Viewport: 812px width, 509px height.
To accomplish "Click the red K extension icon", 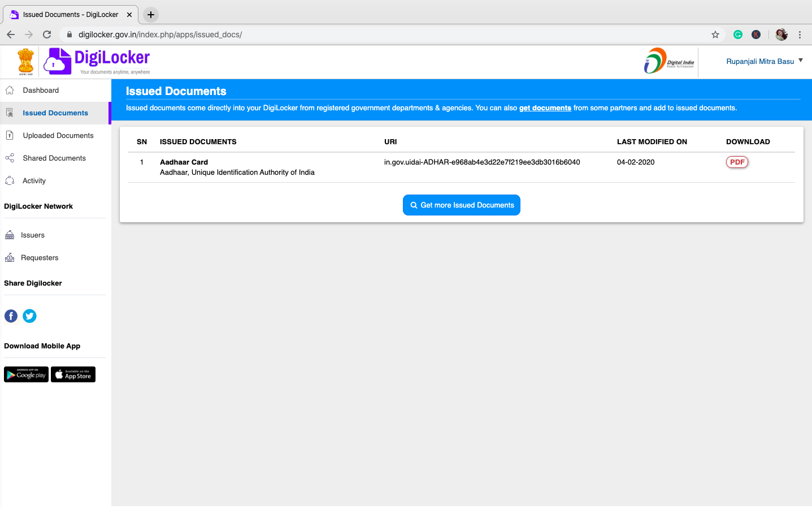I will [756, 34].
